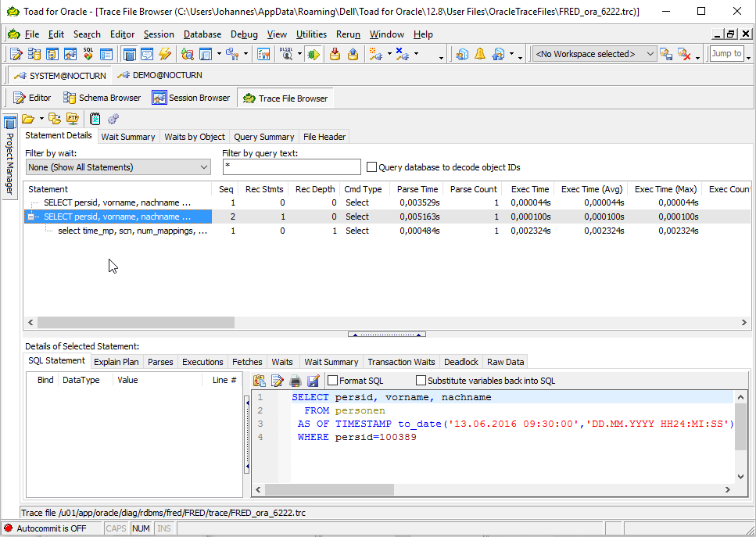
Task: Open the Deadlock details tab
Action: click(x=461, y=362)
